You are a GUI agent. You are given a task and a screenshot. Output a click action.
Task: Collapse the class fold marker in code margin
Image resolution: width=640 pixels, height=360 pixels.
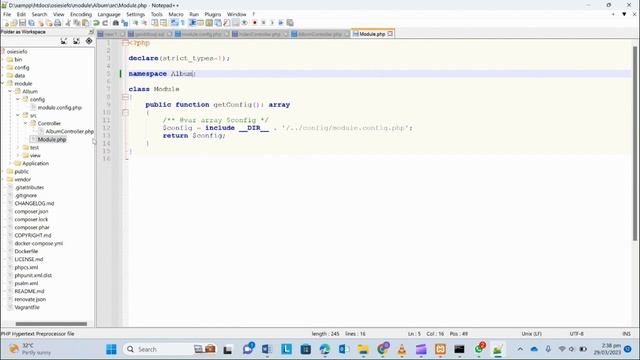click(125, 97)
